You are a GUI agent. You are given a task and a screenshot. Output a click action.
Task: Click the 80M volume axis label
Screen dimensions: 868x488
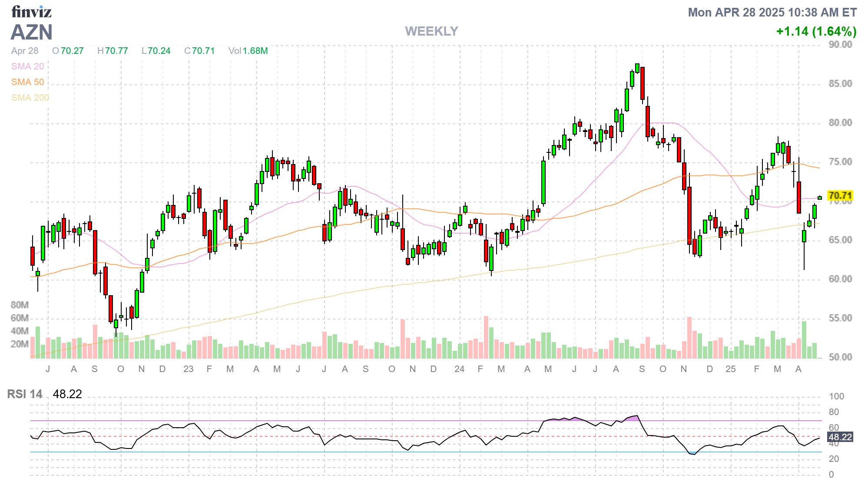(20, 305)
